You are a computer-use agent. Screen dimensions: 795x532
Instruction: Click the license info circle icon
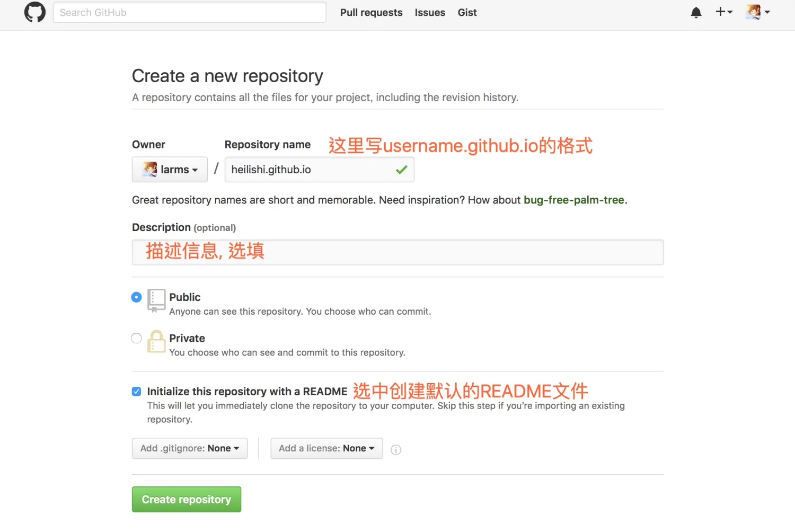396,450
